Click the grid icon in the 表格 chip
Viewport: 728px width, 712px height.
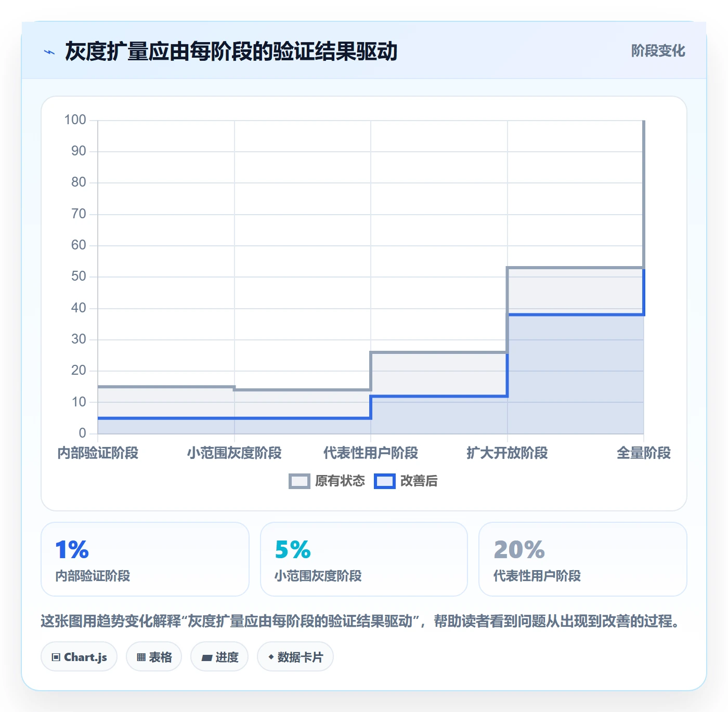point(141,657)
